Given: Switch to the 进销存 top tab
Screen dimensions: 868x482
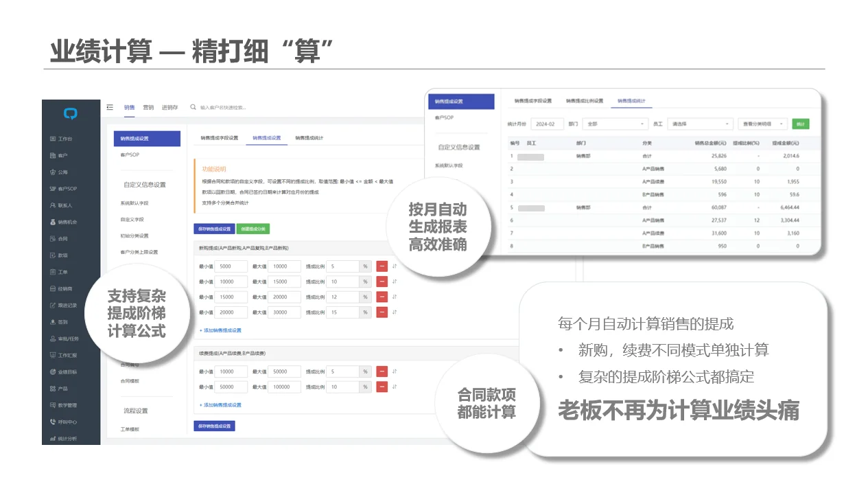Looking at the screenshot, I should pos(169,107).
